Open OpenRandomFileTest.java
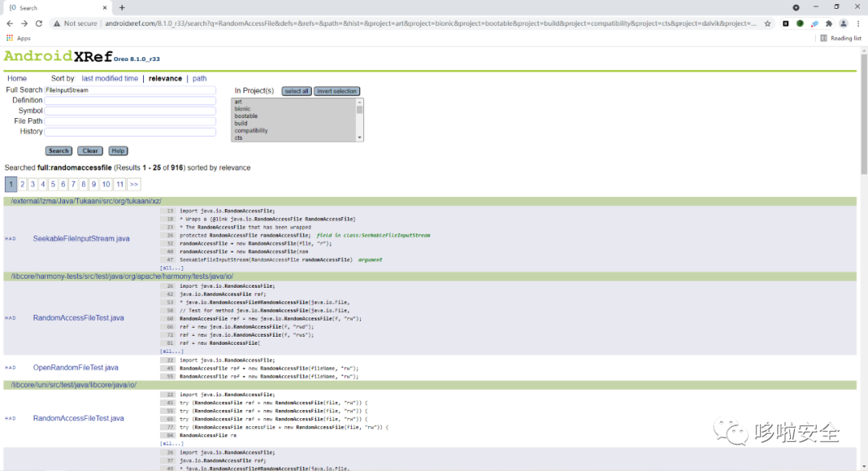 76,367
